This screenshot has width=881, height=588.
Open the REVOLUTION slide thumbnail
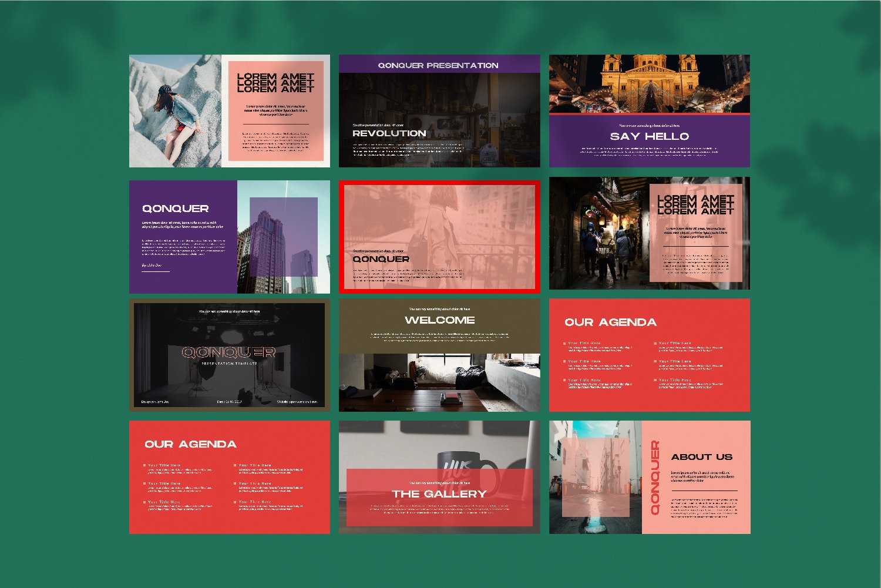pyautogui.click(x=439, y=111)
